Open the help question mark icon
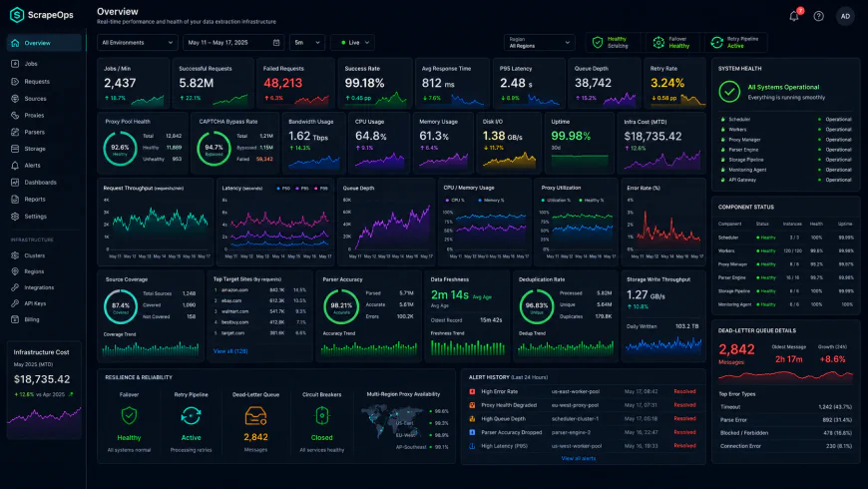Image resolution: width=868 pixels, height=489 pixels. (819, 16)
